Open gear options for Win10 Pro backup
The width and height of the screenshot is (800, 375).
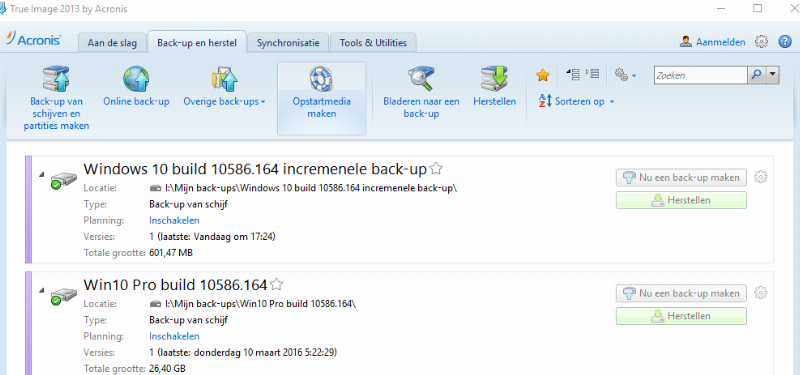point(760,293)
